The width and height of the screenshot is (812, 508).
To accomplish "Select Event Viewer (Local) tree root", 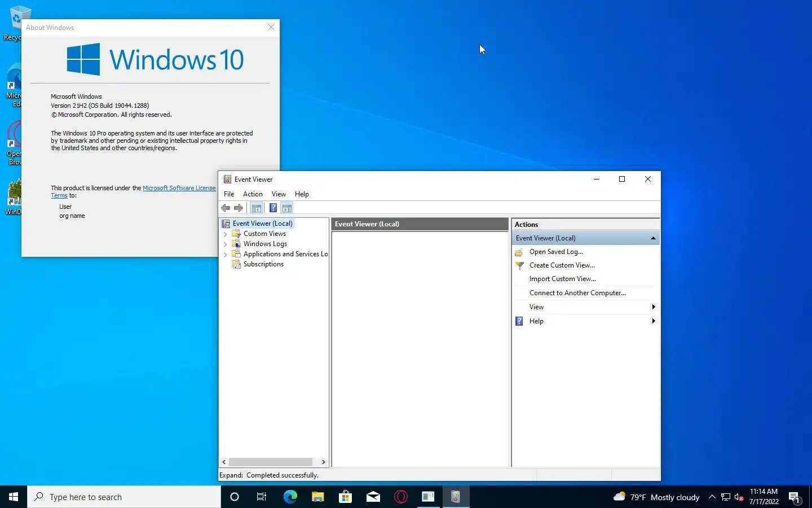I will (x=262, y=224).
